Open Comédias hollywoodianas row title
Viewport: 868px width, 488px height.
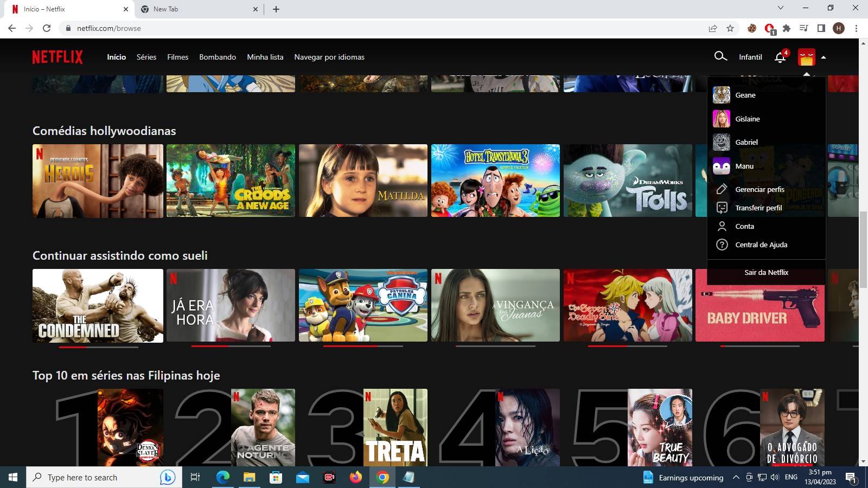tap(104, 131)
